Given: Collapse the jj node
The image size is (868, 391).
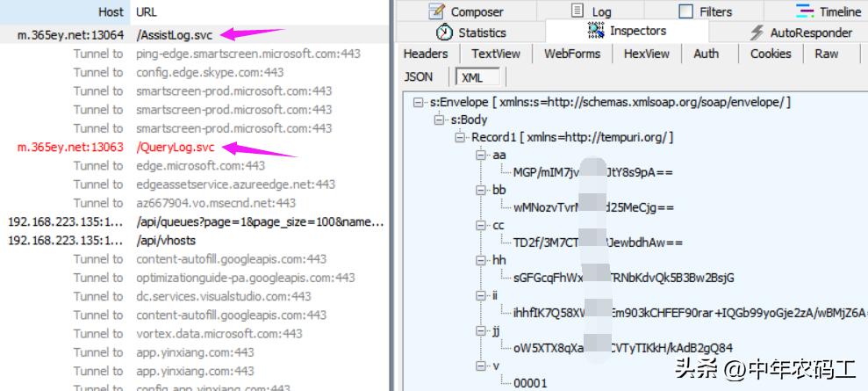Looking at the screenshot, I should (481, 330).
